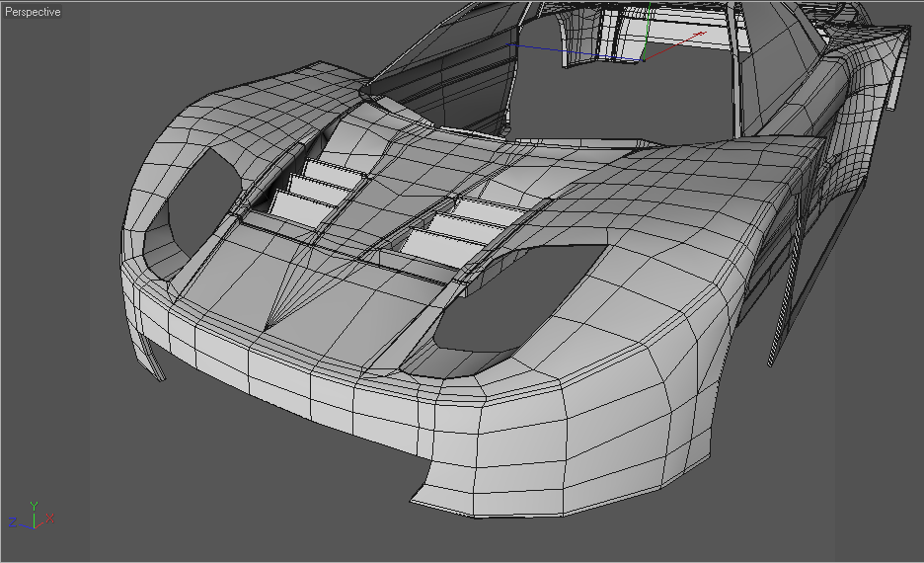
Task: Click the green Y axis of the corner gizmo
Action: pyautogui.click(x=35, y=514)
